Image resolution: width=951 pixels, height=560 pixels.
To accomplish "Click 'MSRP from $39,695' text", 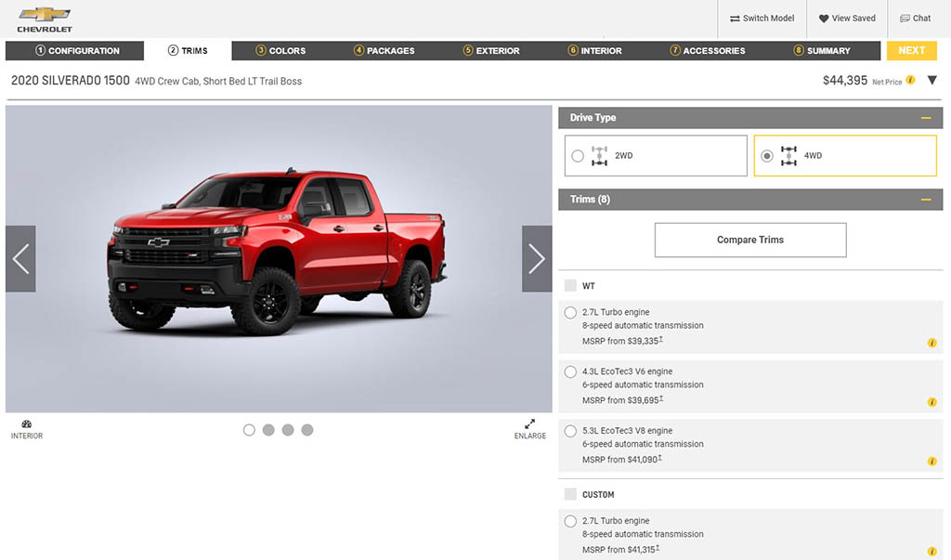I will (622, 400).
